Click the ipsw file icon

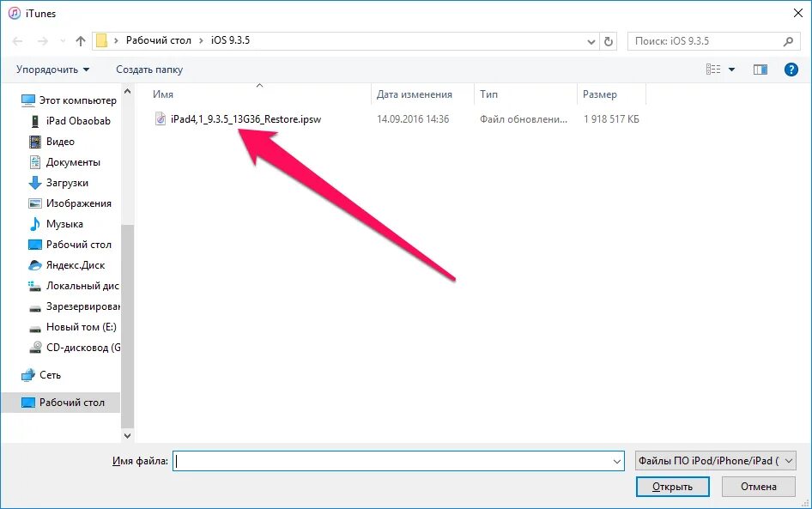point(161,119)
